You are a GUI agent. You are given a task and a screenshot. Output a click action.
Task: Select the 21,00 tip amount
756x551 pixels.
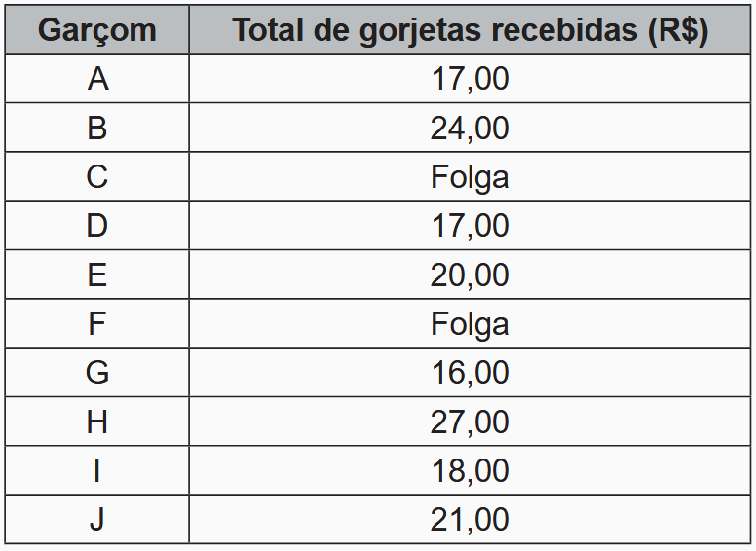[470, 520]
